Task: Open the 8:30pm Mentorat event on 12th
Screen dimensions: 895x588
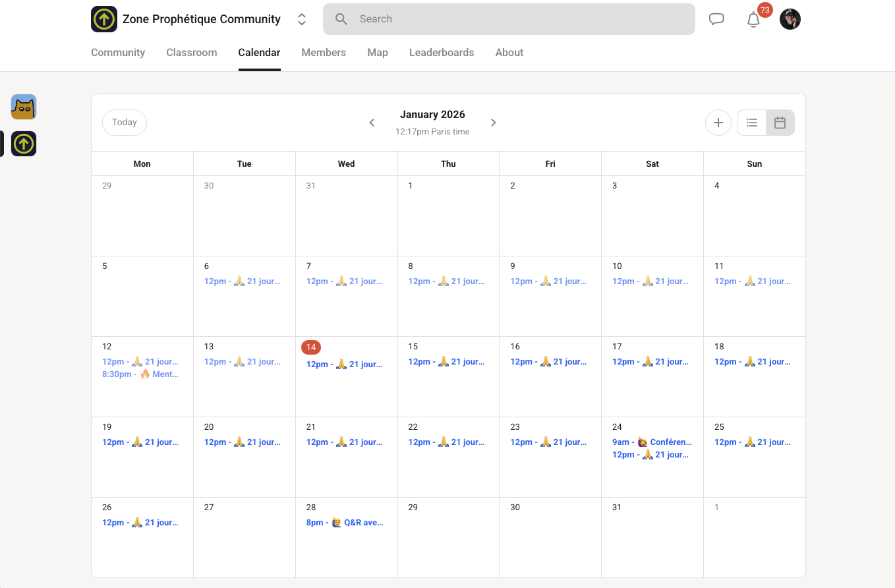Action: 140,374
